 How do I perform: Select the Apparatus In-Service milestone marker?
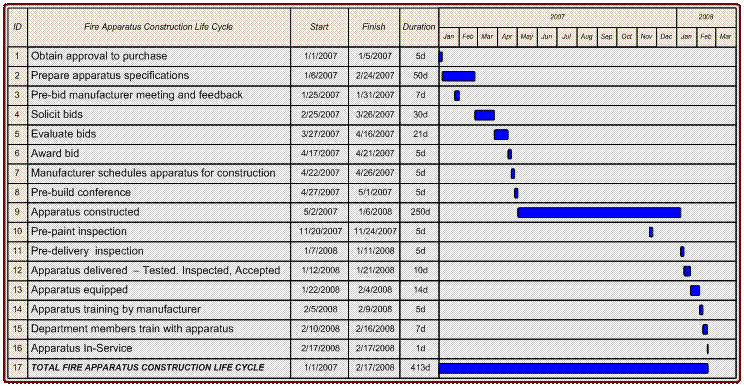click(x=707, y=349)
